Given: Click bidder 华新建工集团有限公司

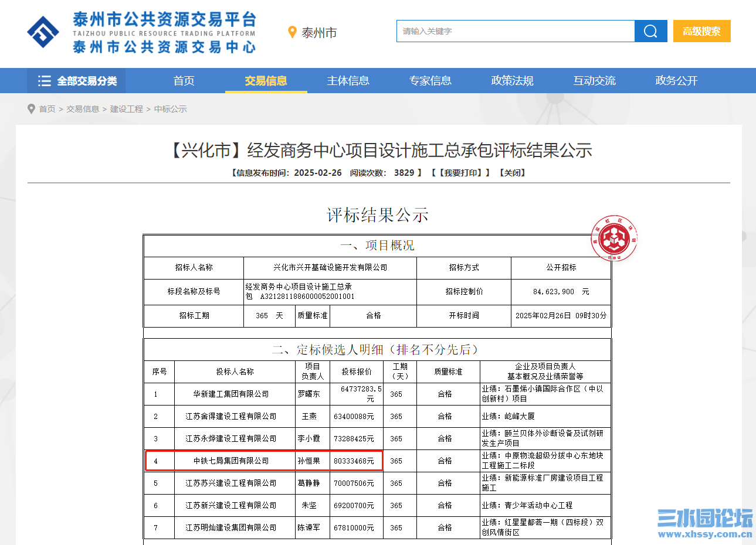Looking at the screenshot, I should click(x=231, y=394).
